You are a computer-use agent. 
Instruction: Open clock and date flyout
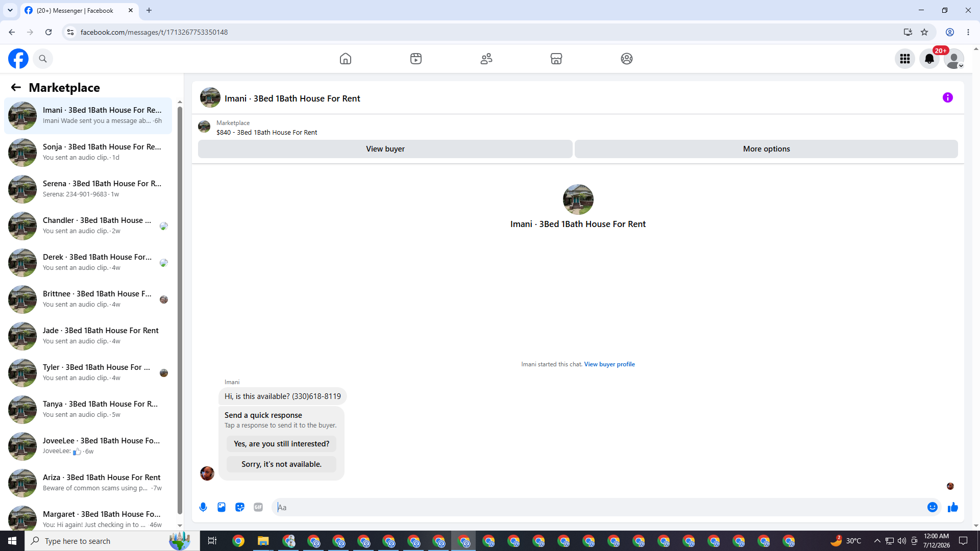point(936,541)
